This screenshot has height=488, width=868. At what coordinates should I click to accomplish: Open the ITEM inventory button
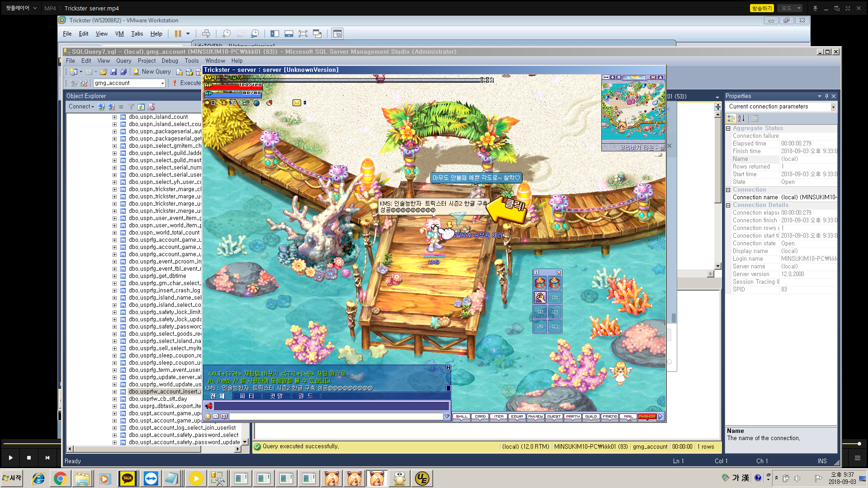click(499, 417)
